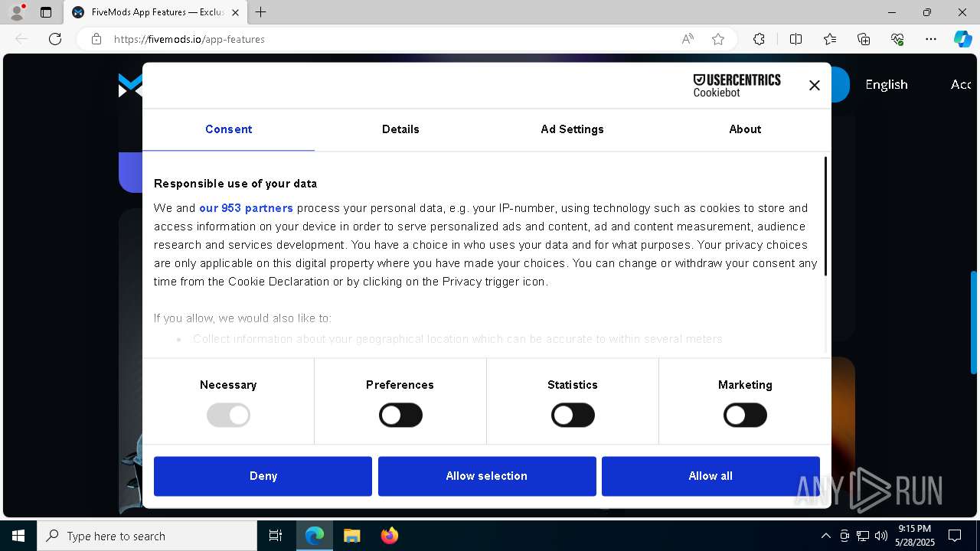This screenshot has height=551, width=980.
Task: Open the Edge profile icon
Action: (x=17, y=12)
